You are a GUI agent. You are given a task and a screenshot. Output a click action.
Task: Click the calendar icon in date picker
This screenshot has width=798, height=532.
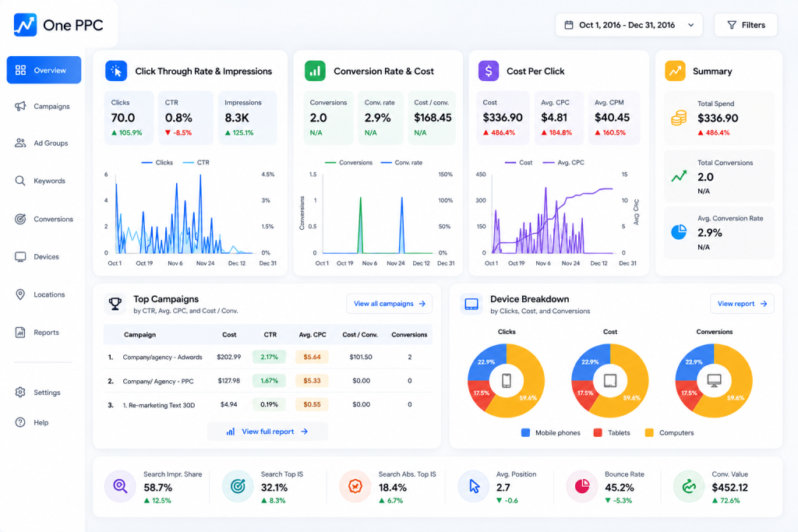569,25
